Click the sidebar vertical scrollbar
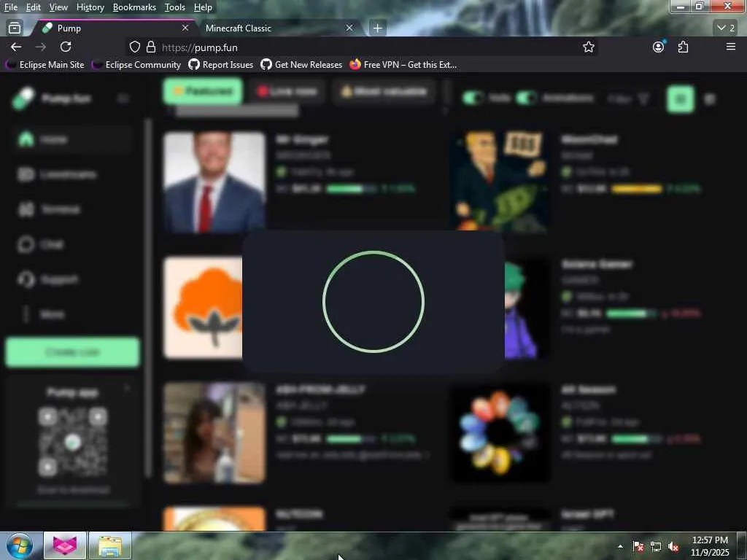This screenshot has width=747, height=560. (x=148, y=297)
